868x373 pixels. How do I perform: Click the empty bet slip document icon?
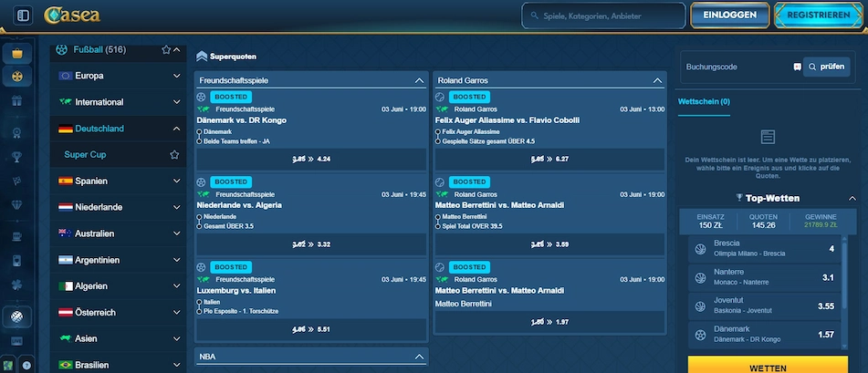coord(768,137)
